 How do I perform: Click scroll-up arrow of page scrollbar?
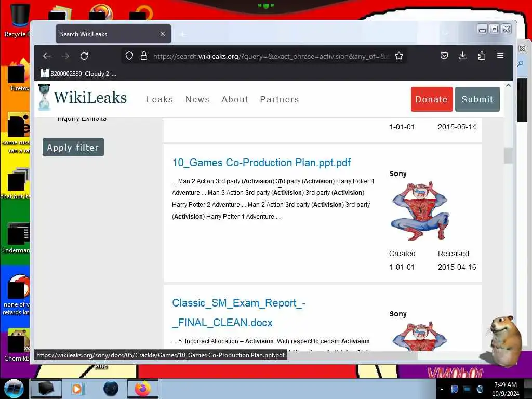[508, 86]
